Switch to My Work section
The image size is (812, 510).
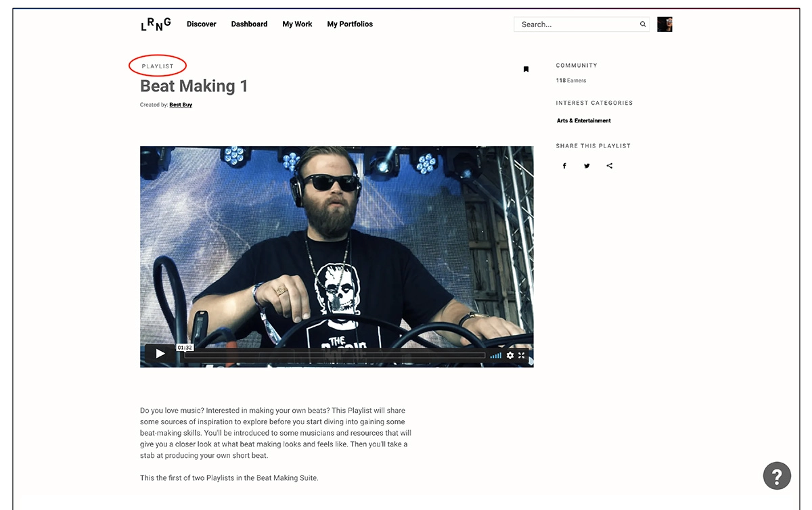[x=297, y=24]
